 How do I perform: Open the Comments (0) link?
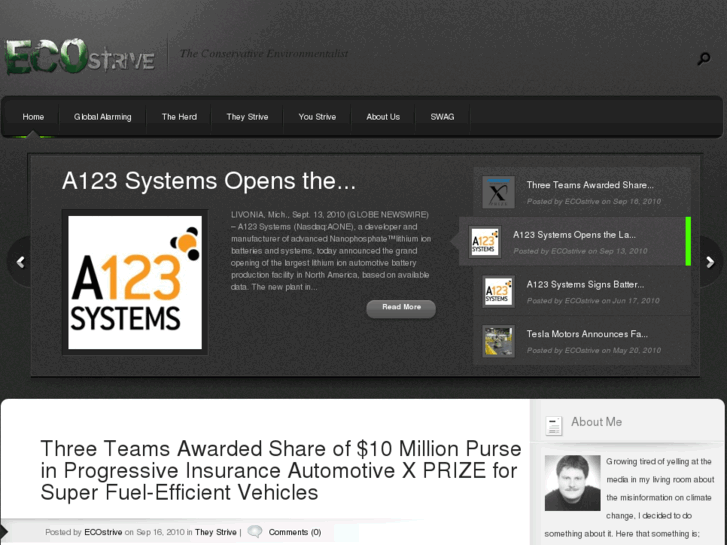point(295,532)
